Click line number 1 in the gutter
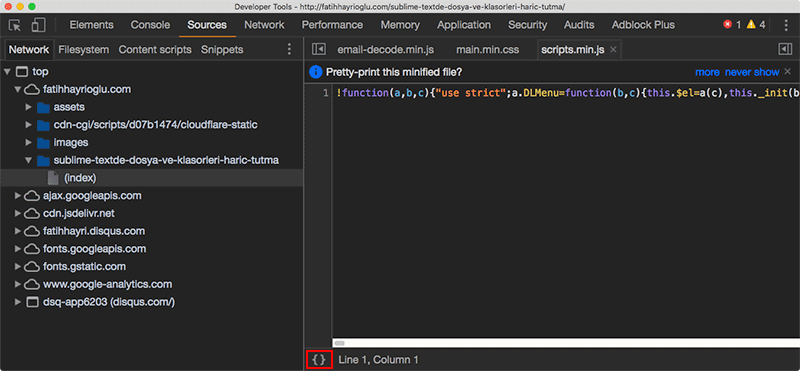The image size is (800, 371). click(x=325, y=93)
